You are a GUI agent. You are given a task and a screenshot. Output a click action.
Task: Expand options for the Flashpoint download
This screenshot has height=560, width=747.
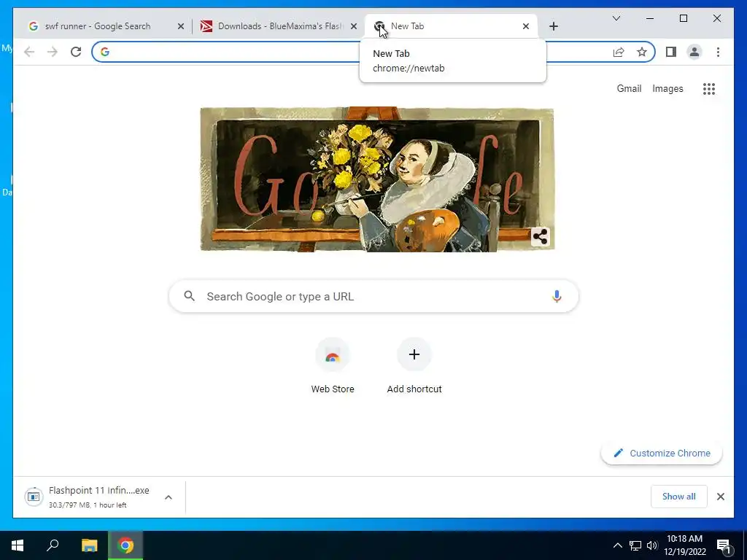169,497
